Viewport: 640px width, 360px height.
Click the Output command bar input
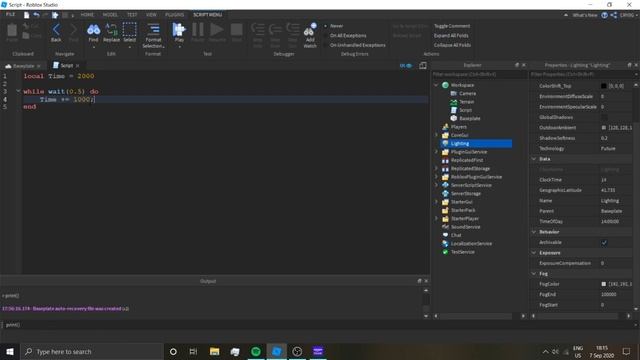click(x=318, y=325)
